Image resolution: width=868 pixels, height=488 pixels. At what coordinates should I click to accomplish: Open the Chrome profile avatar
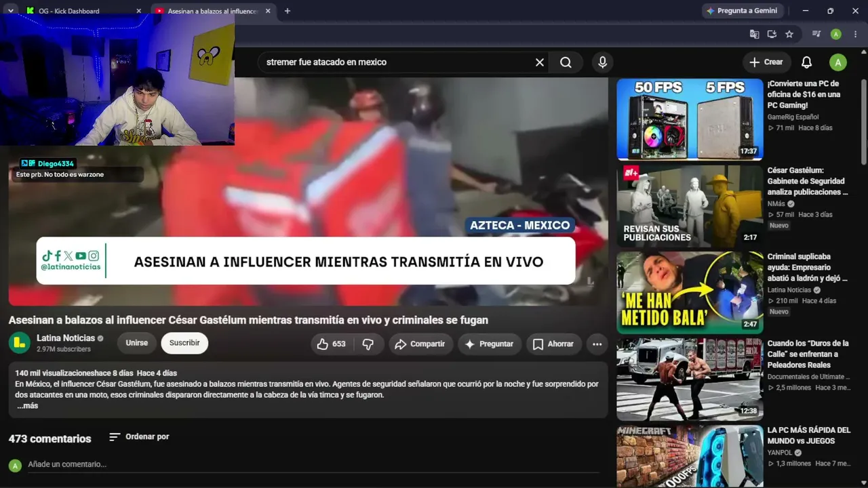pos(836,34)
